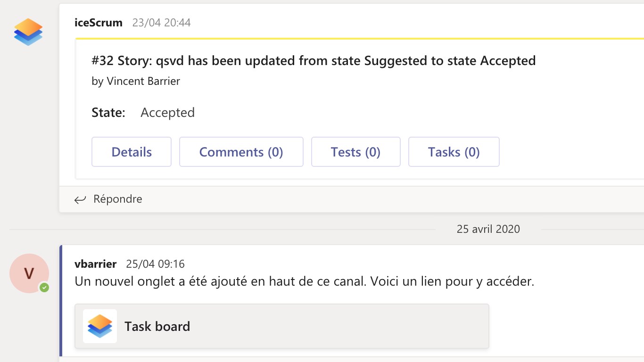Click the 'Un nouvel onglet' message text
The width and height of the screenshot is (644, 362).
(x=304, y=282)
